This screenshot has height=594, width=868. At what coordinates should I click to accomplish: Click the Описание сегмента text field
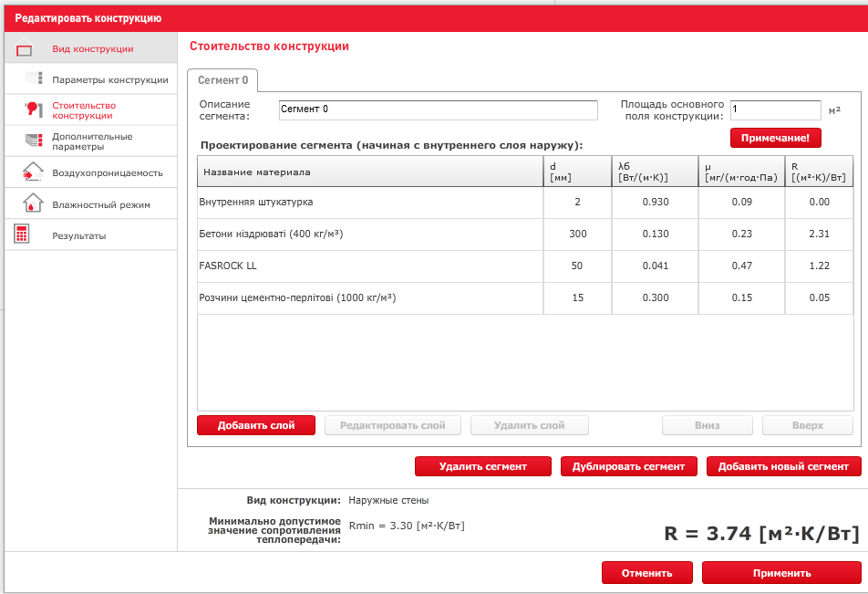[438, 109]
